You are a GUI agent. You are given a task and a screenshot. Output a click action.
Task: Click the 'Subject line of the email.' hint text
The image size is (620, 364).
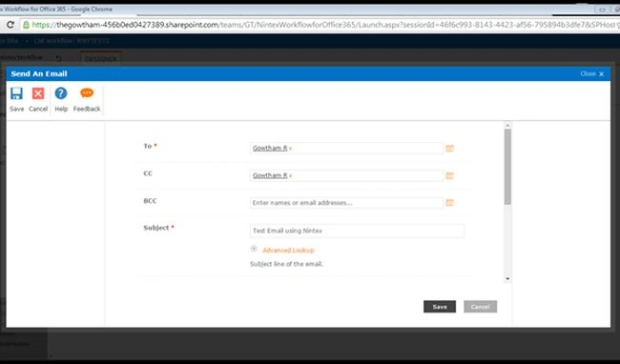tap(286, 264)
